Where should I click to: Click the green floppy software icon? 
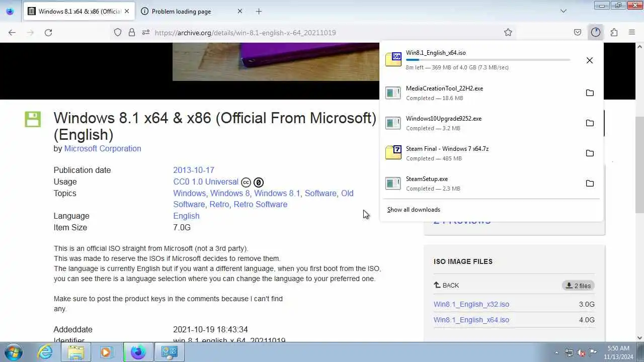33,119
